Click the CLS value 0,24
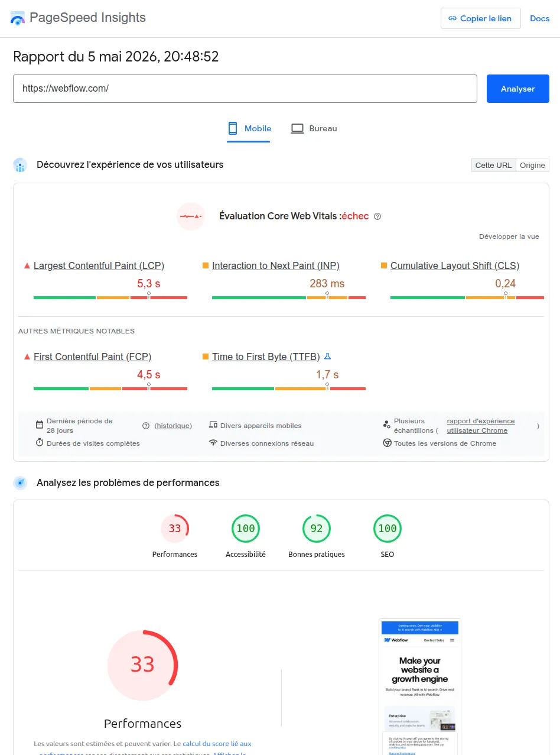Image resolution: width=560 pixels, height=755 pixels. pos(506,284)
